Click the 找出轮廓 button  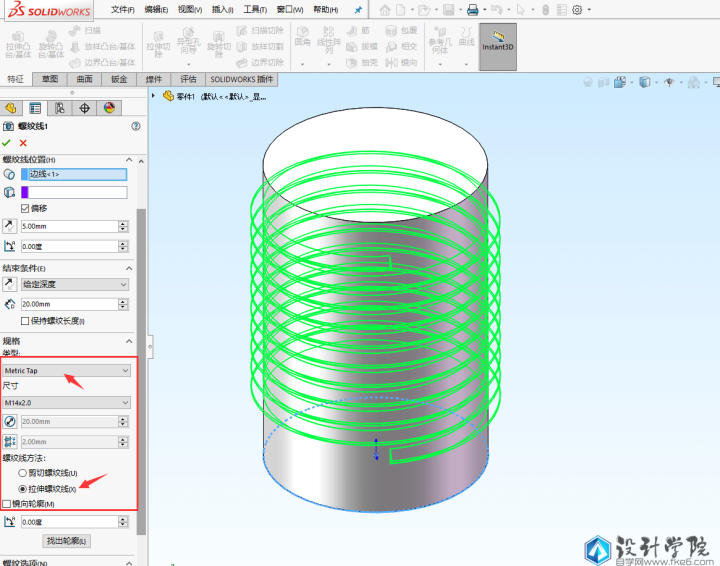click(67, 541)
